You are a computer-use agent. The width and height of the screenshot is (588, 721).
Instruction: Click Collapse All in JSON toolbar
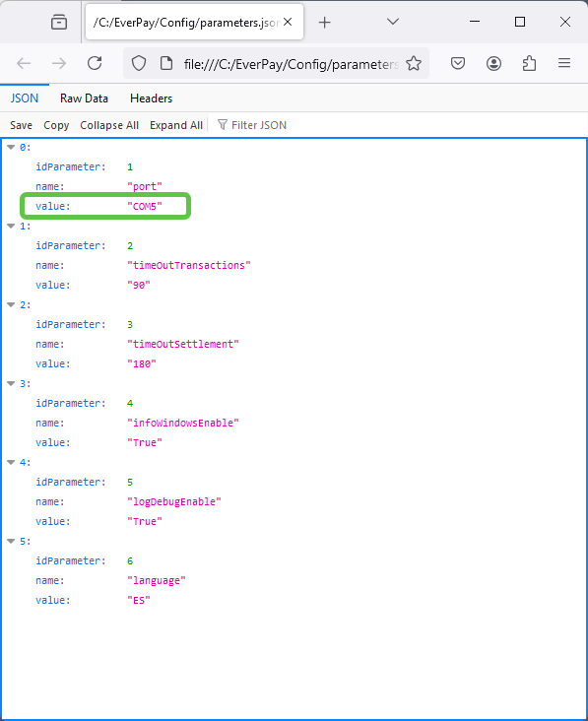coord(109,125)
